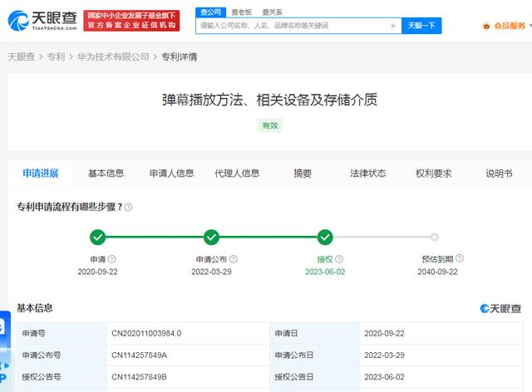Open 华为技术有限公司 breadcrumb link
532x392 pixels.
113,56
